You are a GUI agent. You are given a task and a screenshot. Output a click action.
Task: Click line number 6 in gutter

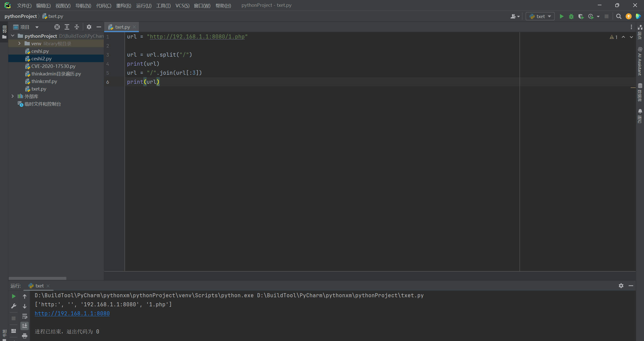108,82
